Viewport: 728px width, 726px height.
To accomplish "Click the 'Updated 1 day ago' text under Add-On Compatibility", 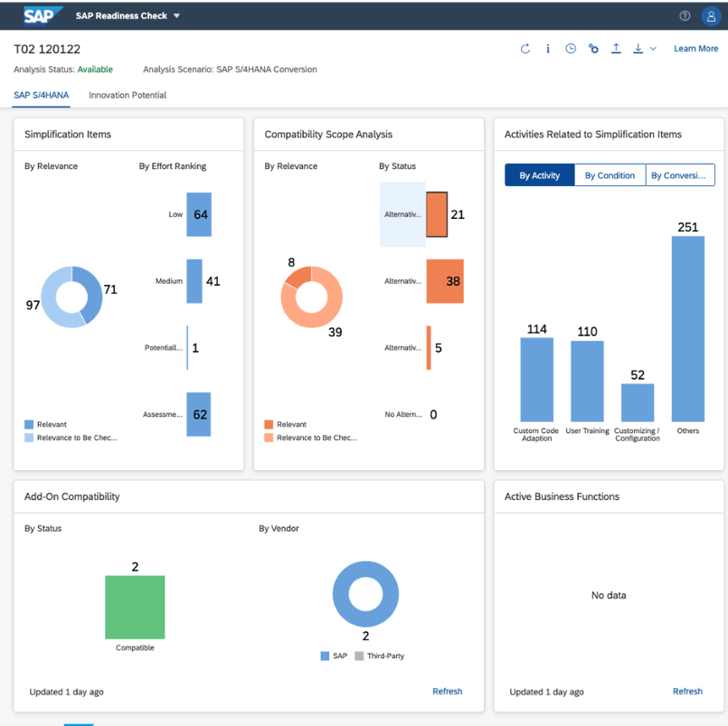I will pyautogui.click(x=66, y=692).
